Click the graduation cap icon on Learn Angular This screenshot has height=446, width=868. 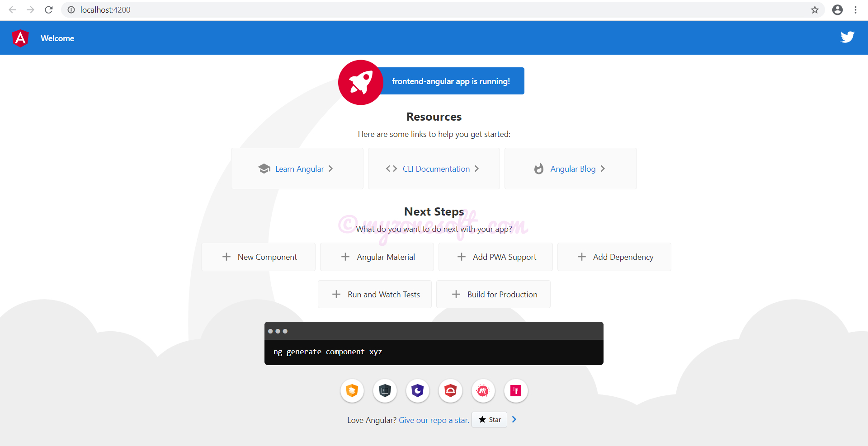[x=264, y=169]
